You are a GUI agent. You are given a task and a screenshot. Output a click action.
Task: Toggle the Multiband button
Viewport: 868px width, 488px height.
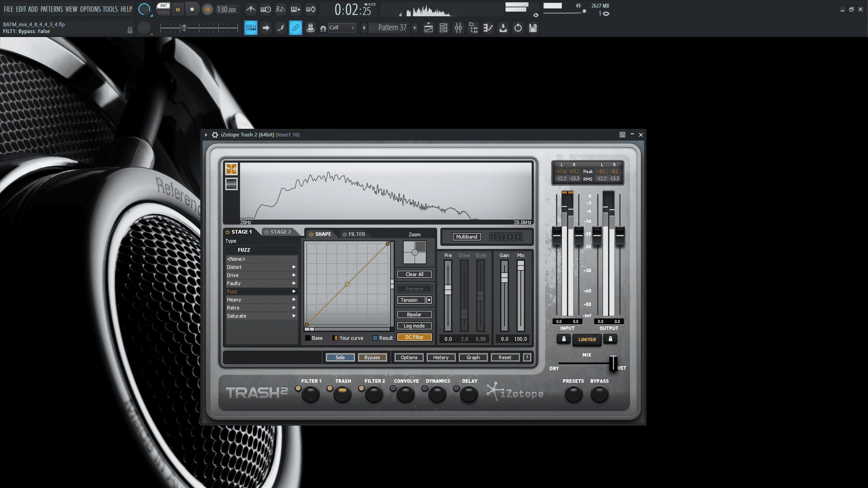[467, 237]
